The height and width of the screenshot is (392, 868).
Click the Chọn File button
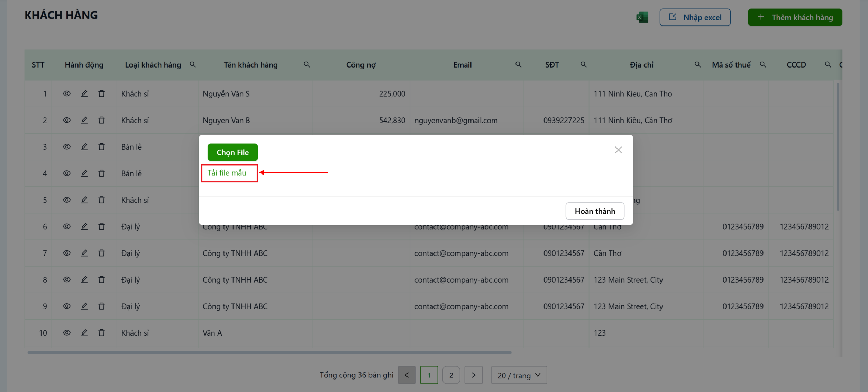(233, 152)
